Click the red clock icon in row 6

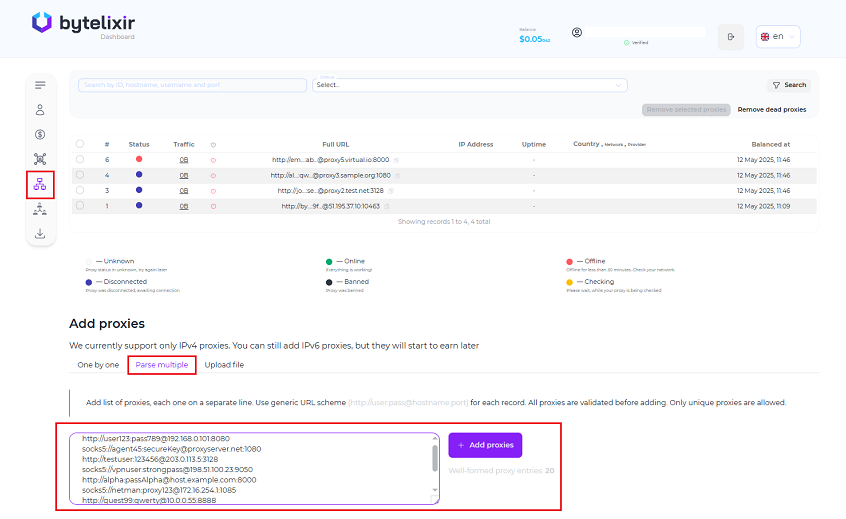click(213, 160)
